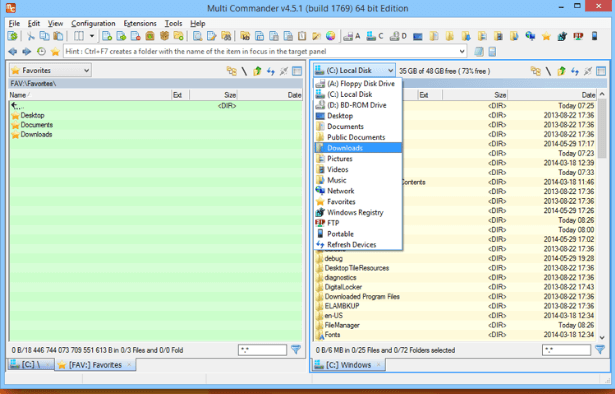Click the blue Forward arrow

27,51
